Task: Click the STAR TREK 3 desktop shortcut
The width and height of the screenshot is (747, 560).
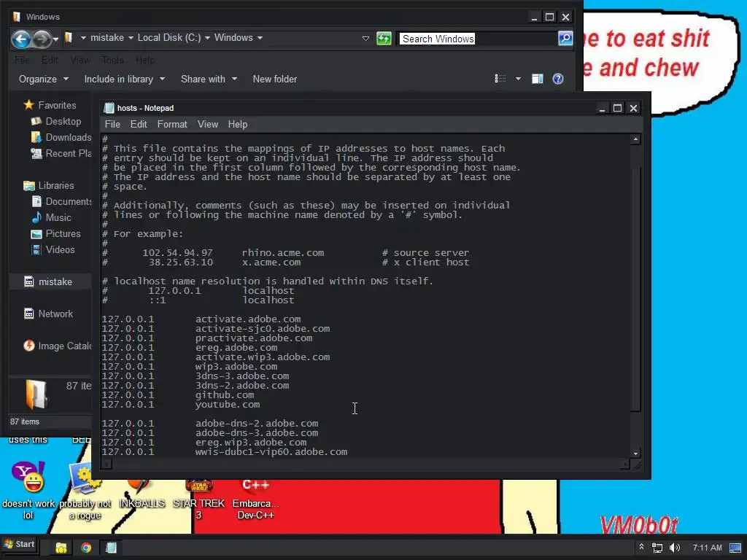Action: [x=198, y=500]
